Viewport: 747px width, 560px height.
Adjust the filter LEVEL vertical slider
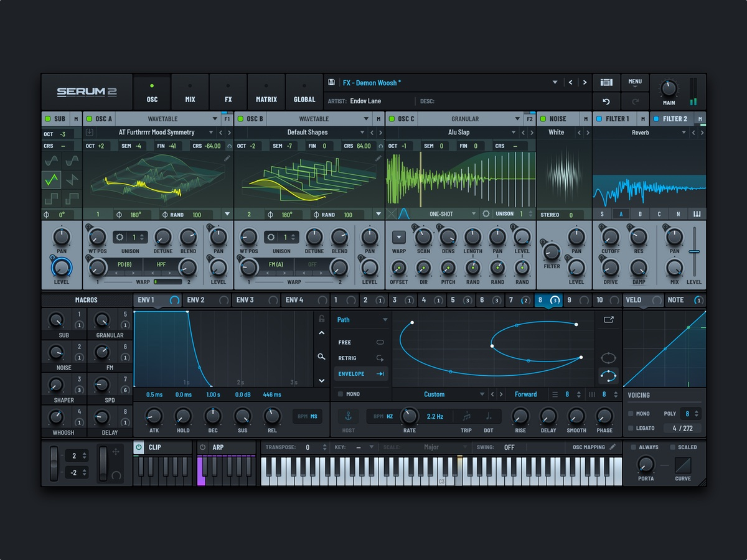click(x=694, y=251)
